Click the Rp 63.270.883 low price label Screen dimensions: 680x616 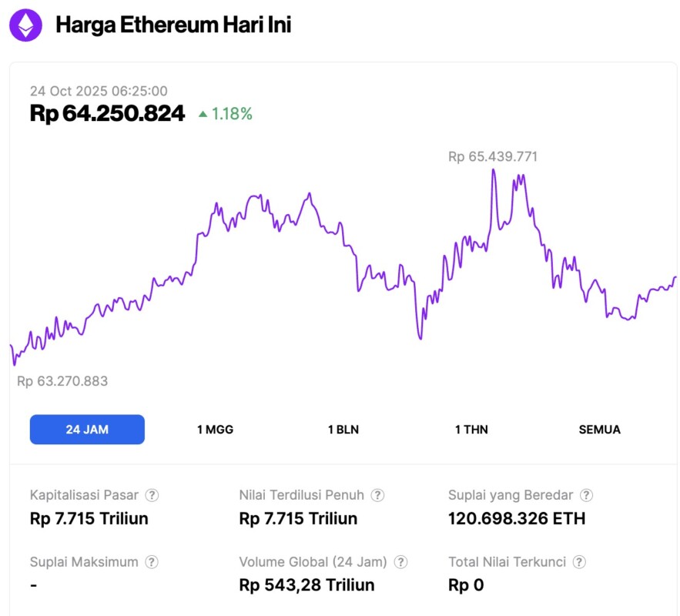(62, 381)
